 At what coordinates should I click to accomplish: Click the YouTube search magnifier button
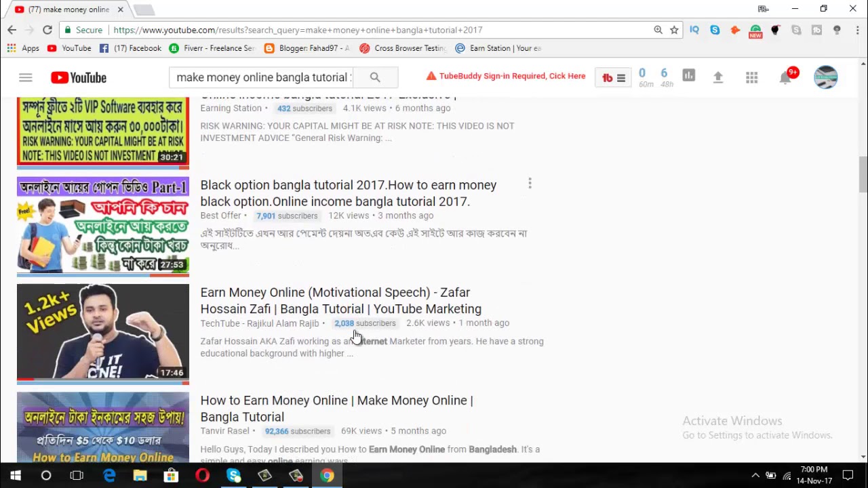tap(375, 77)
